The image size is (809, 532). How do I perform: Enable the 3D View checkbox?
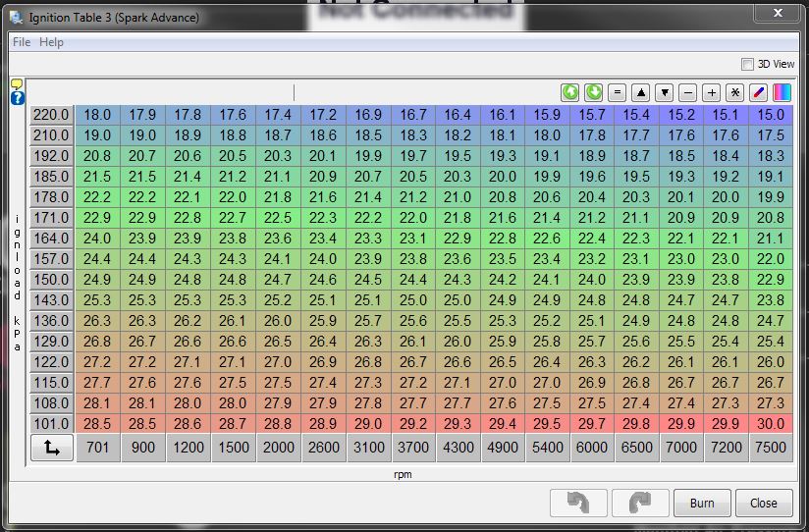[748, 64]
